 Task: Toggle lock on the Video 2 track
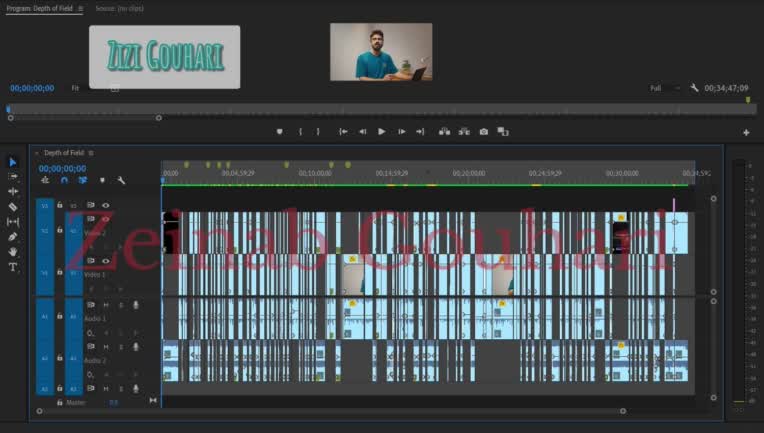pos(59,229)
